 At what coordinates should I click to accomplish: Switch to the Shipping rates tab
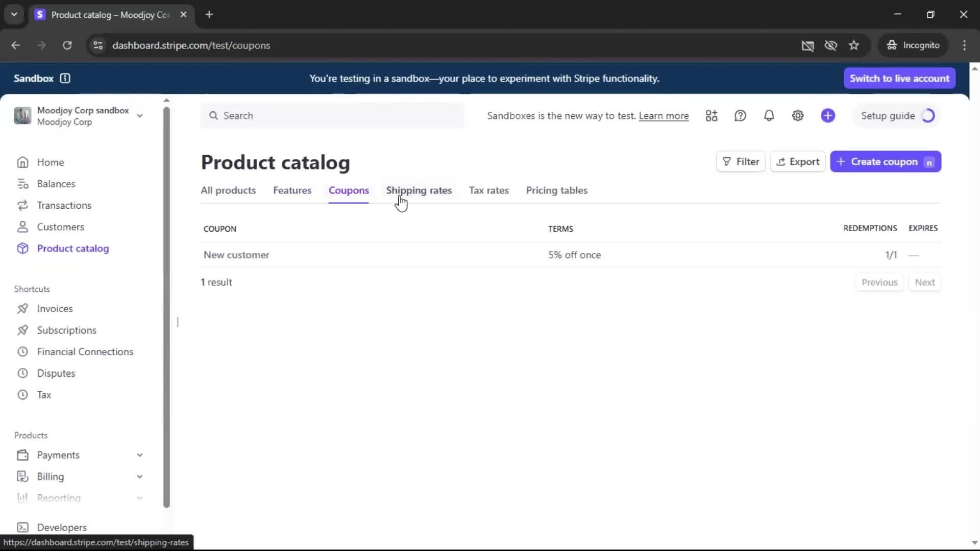pos(419,190)
